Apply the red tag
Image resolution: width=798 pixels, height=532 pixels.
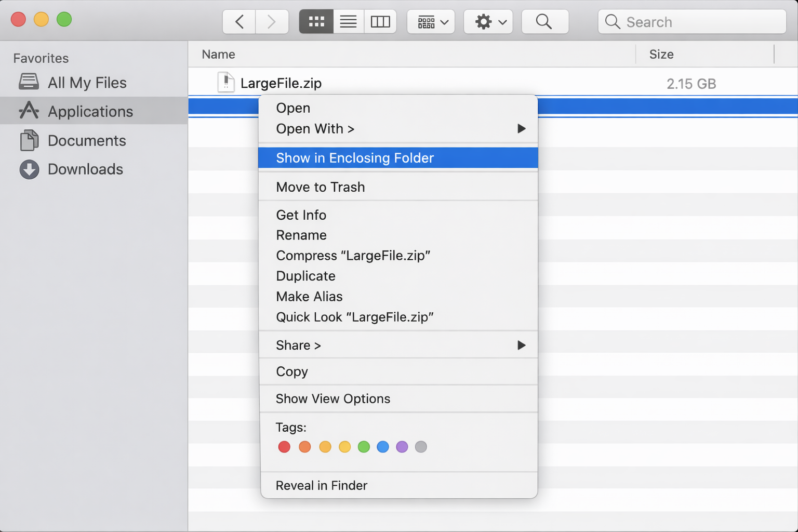coord(284,447)
